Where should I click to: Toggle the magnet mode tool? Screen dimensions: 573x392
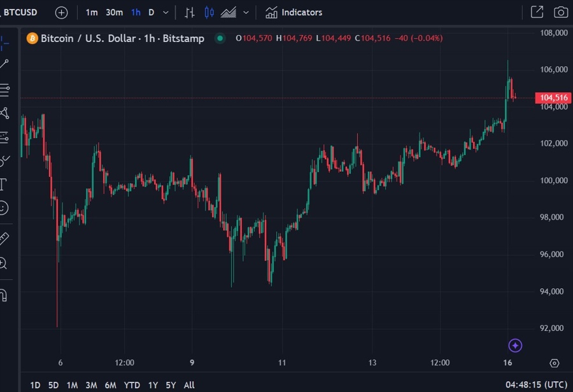coord(4,295)
